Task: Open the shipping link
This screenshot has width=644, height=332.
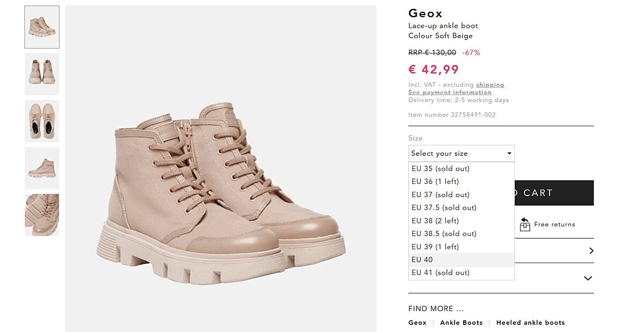Action: click(490, 85)
